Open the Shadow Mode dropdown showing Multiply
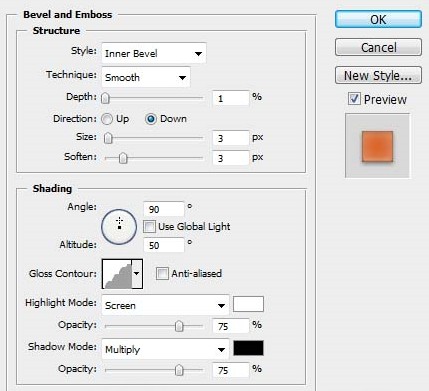The height and width of the screenshot is (391, 429). tap(165, 349)
